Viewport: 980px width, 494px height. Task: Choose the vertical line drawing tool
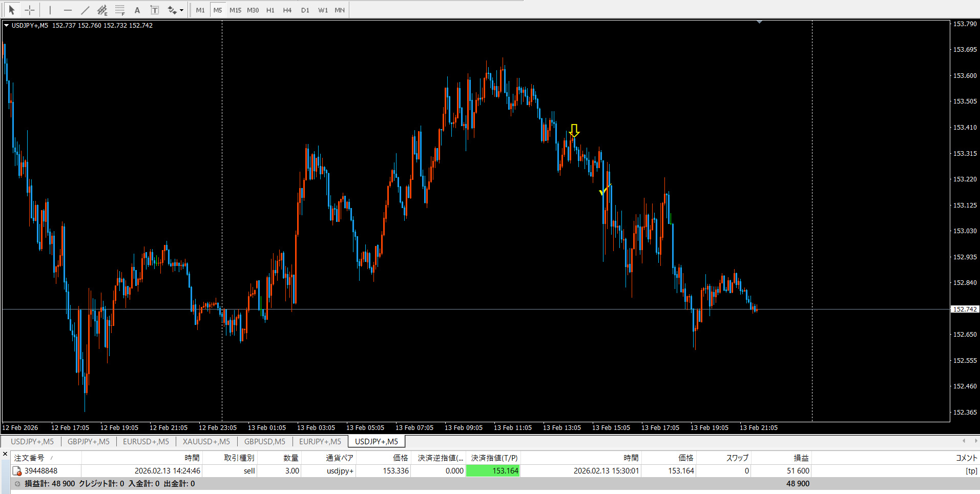coord(50,10)
